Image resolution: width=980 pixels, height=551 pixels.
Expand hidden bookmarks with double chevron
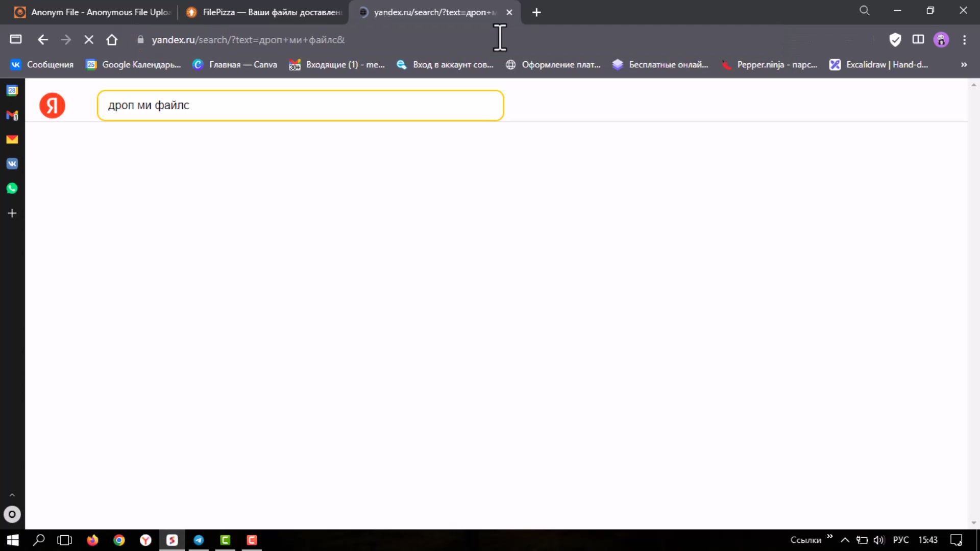tap(964, 65)
